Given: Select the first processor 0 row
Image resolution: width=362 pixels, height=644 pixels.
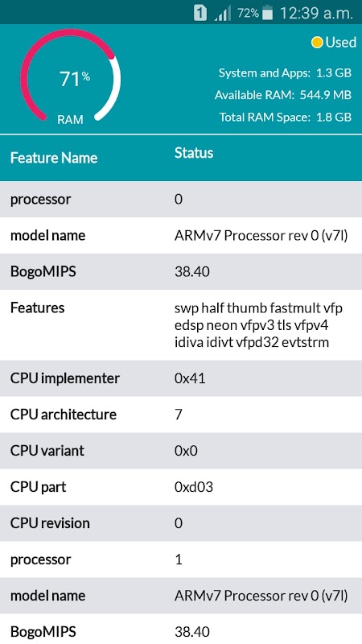Looking at the screenshot, I should tap(181, 199).
